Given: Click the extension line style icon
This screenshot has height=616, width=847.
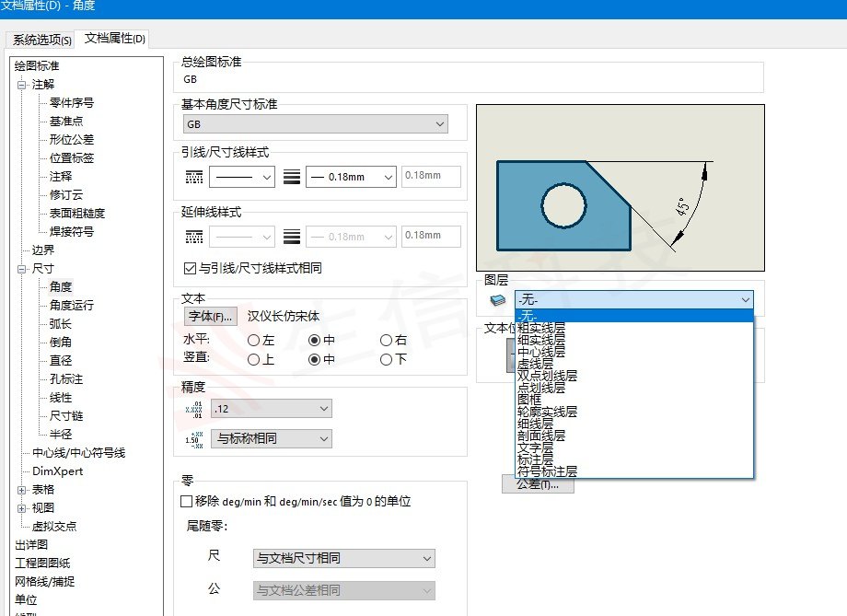Looking at the screenshot, I should tap(194, 236).
